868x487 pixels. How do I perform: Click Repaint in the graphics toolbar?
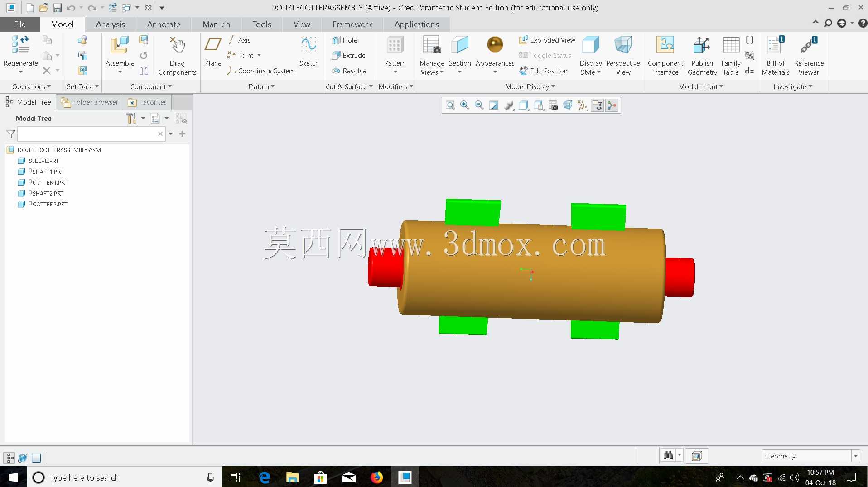(494, 105)
